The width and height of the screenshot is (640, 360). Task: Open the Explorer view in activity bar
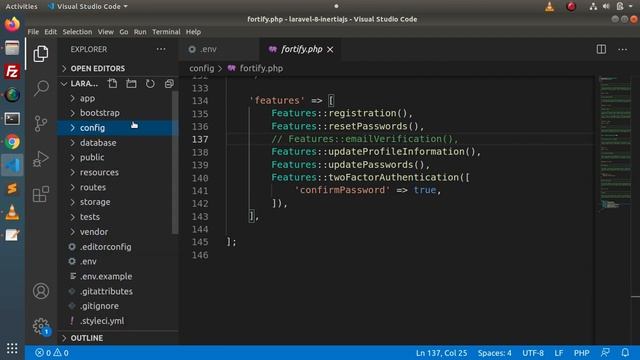[x=41, y=54]
